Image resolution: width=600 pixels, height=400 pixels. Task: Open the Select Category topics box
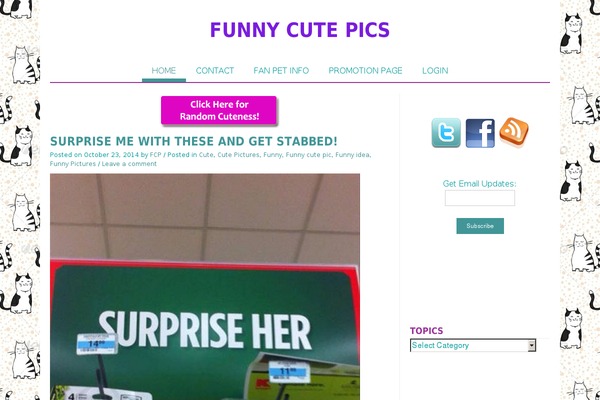(x=473, y=345)
